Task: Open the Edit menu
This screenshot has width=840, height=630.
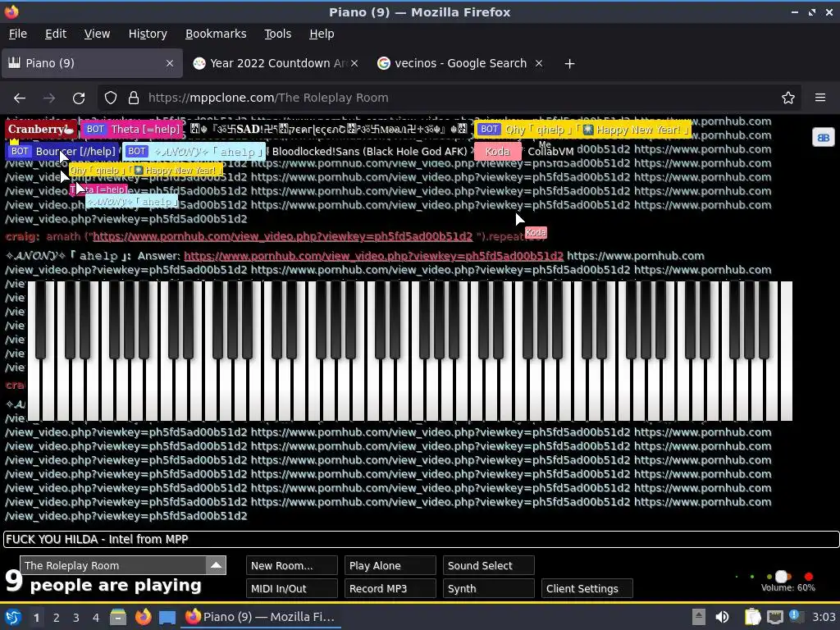Action: [56, 34]
